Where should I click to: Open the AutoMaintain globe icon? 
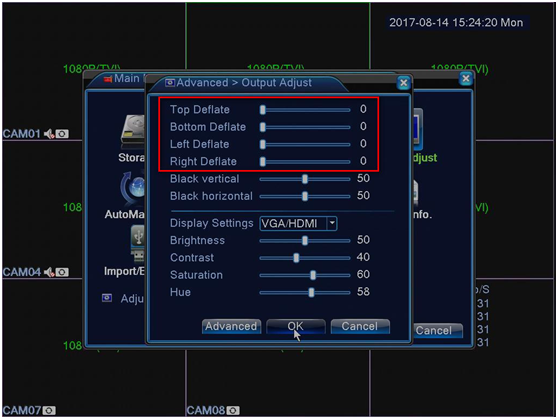[134, 188]
